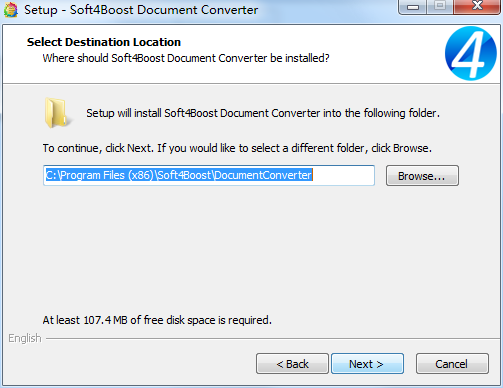Viewport: 503px width, 388px height.
Task: Minimize the setup window
Action: pos(413,7)
